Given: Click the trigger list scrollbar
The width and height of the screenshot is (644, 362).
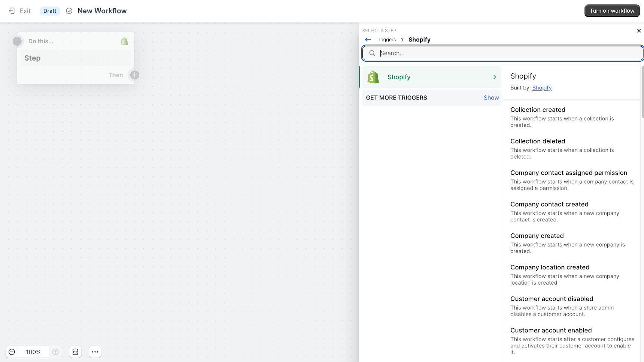Looking at the screenshot, I should click(x=643, y=92).
